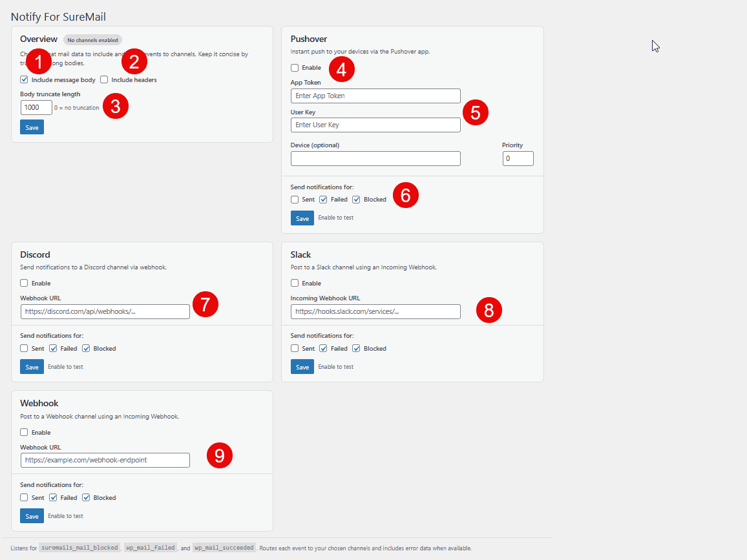The width and height of the screenshot is (747, 560).
Task: Click the Slack Incoming Webhook URL field
Action: tap(375, 311)
